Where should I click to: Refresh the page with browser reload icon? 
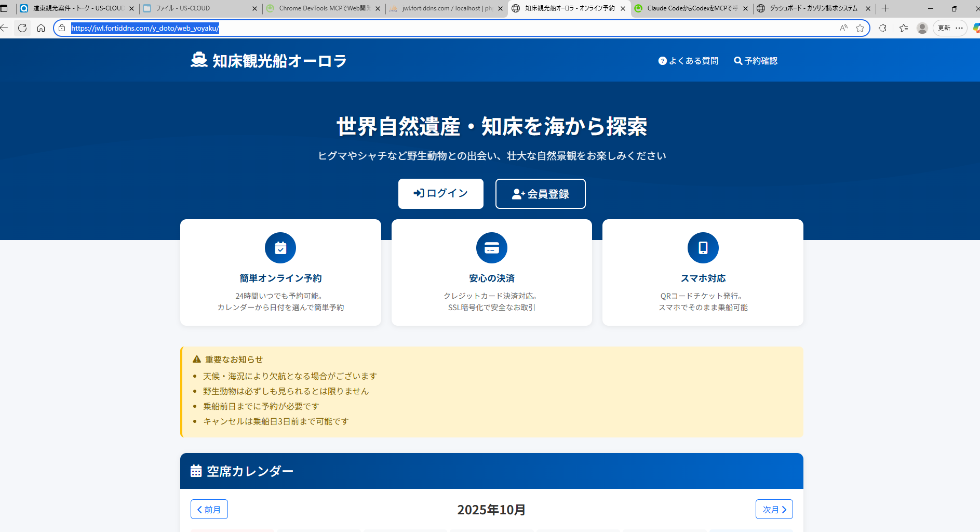click(22, 28)
